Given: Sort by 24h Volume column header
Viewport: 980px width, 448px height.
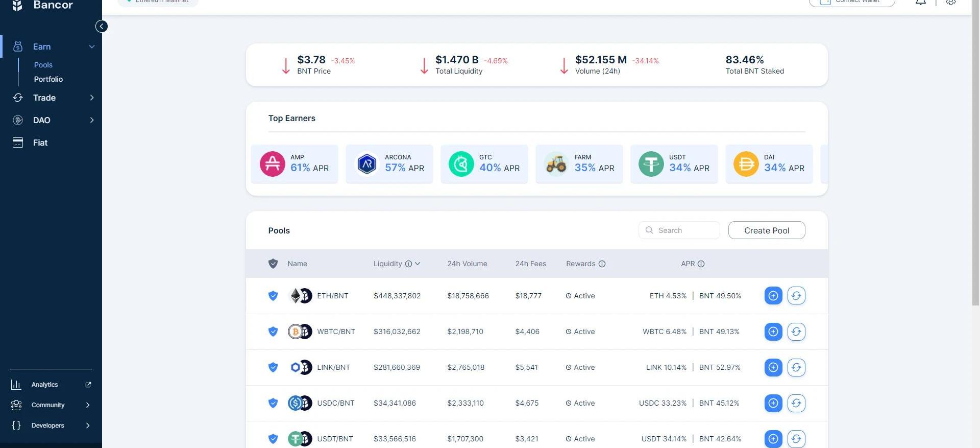Looking at the screenshot, I should [467, 264].
